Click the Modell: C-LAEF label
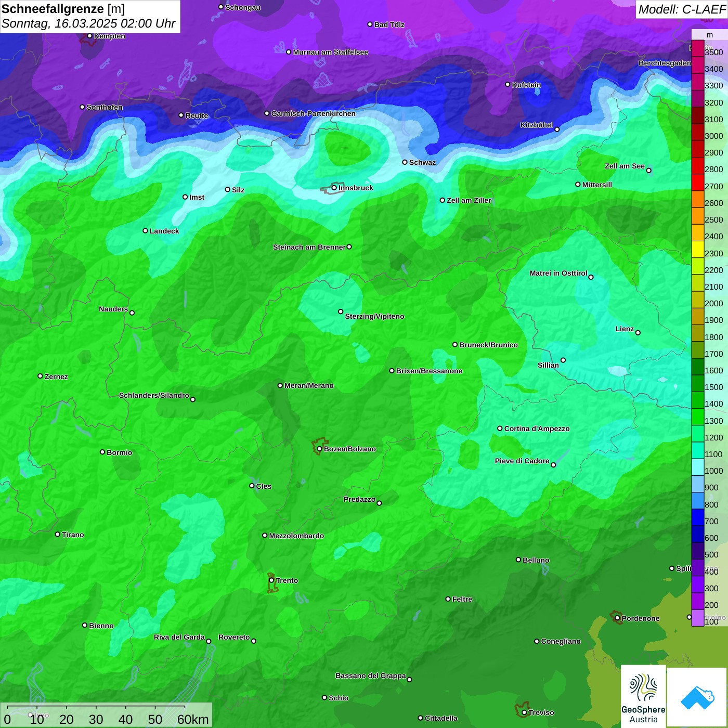The width and height of the screenshot is (728, 728). [x=682, y=9]
